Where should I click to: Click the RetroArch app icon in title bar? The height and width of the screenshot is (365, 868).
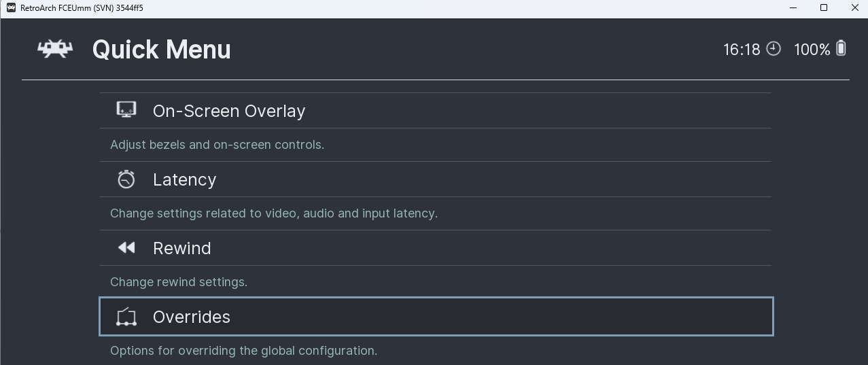(11, 8)
